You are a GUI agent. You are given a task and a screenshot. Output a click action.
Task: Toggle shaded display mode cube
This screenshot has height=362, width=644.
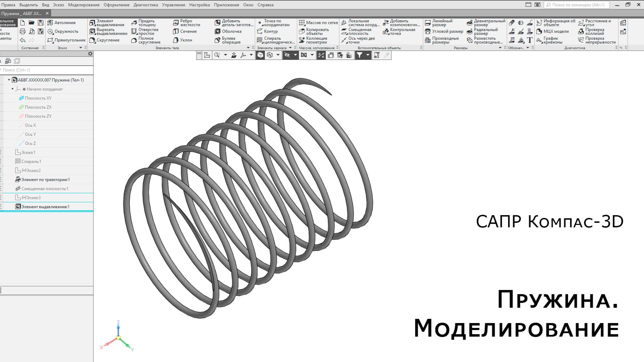260,55
